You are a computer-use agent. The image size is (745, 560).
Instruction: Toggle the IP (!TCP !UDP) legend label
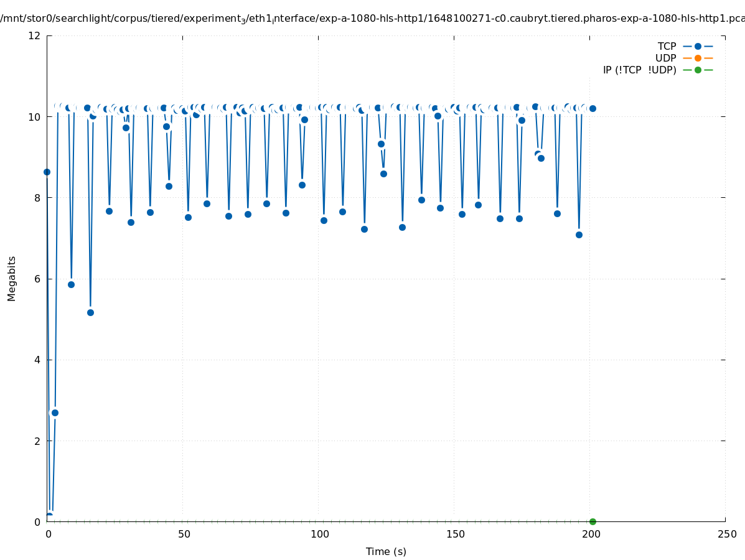[x=639, y=70]
